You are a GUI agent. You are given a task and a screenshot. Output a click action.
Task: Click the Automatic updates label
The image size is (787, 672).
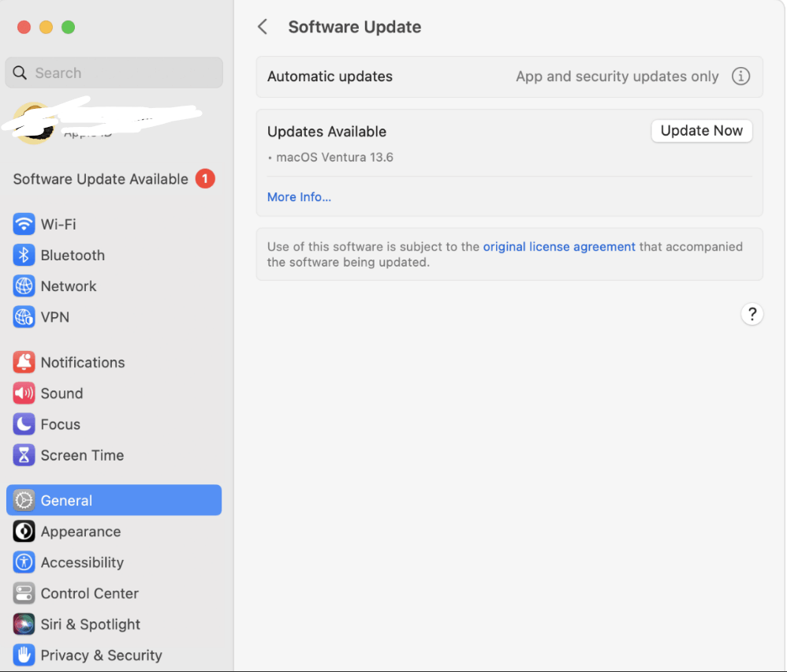point(330,77)
